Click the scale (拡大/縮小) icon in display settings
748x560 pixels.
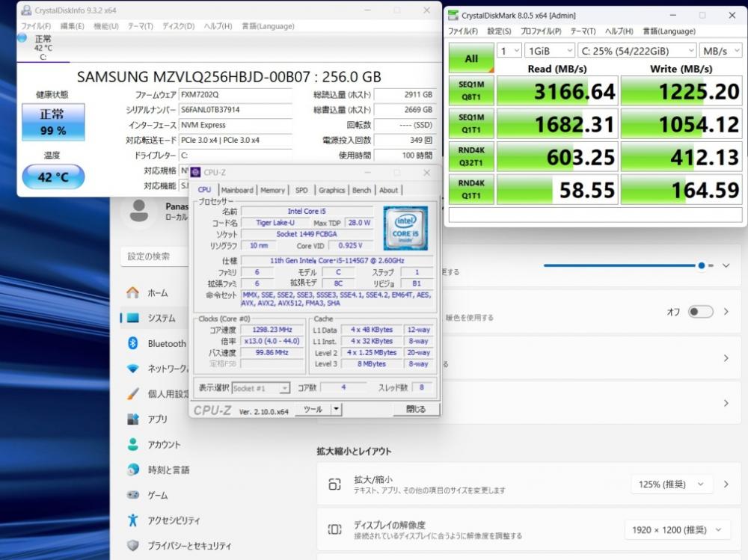[335, 484]
